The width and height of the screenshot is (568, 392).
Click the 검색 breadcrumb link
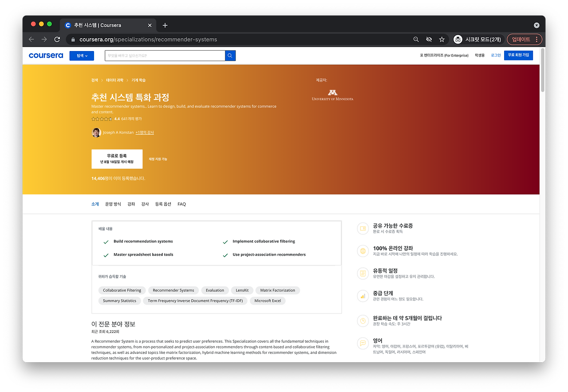95,80
